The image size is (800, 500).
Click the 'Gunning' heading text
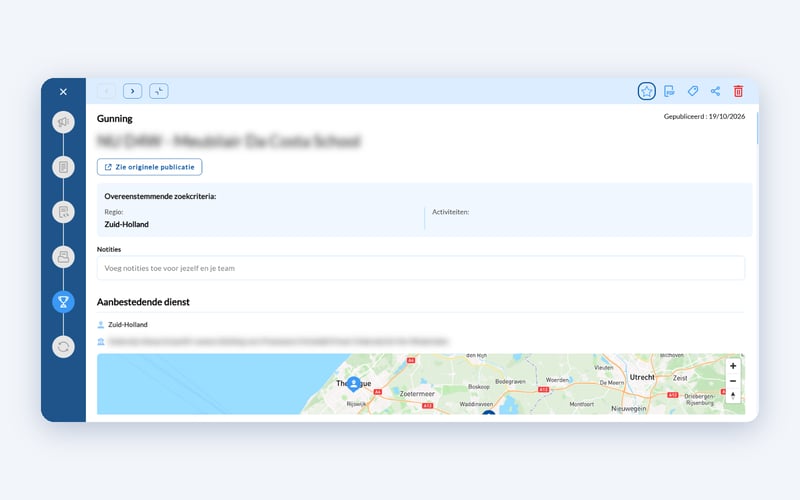tap(115, 118)
